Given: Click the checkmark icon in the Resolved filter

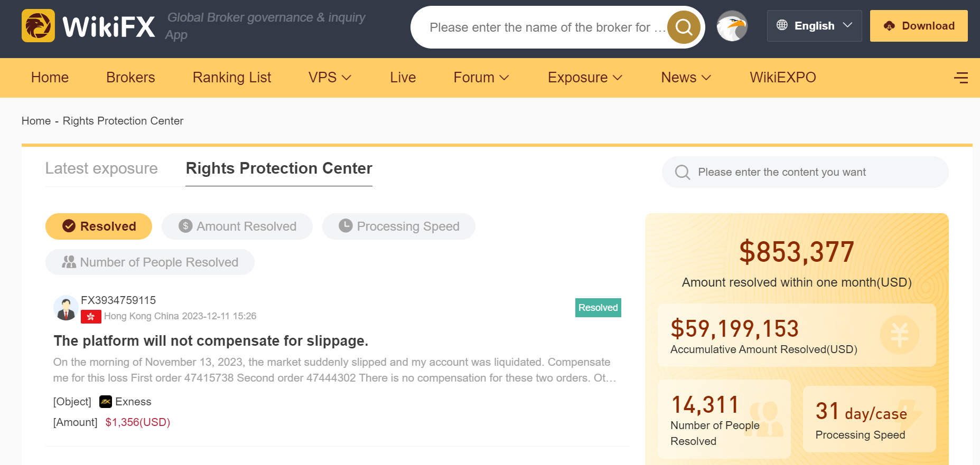Looking at the screenshot, I should click(69, 226).
